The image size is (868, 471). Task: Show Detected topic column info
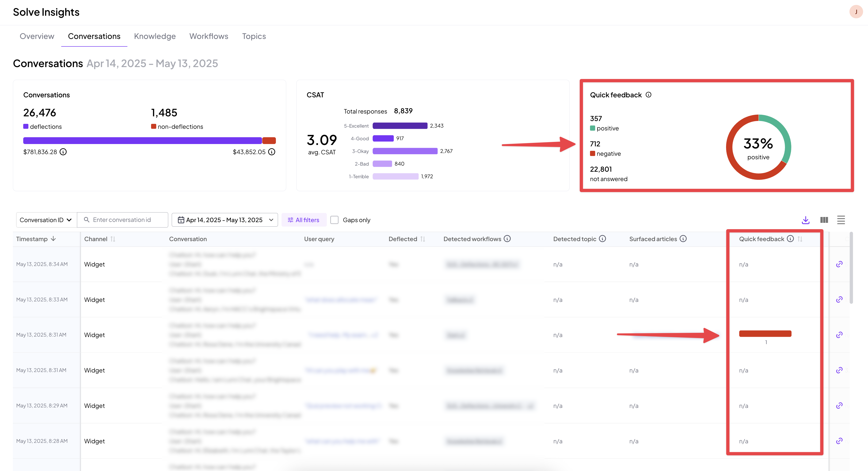tap(602, 239)
